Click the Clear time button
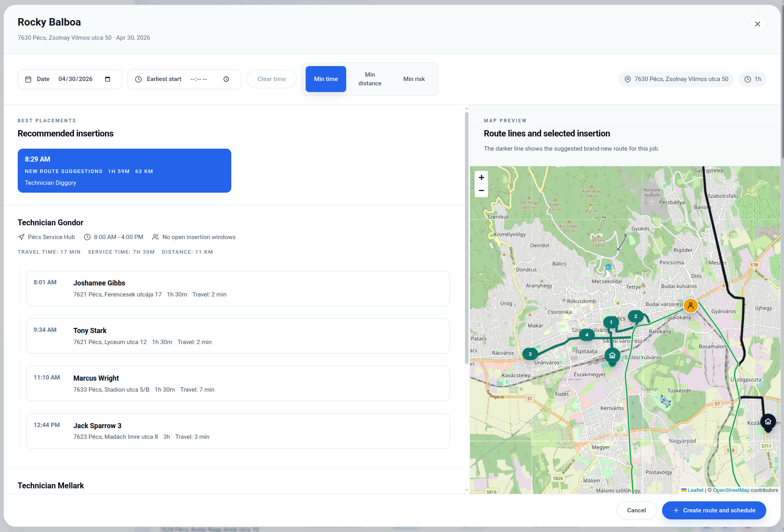 (271, 79)
